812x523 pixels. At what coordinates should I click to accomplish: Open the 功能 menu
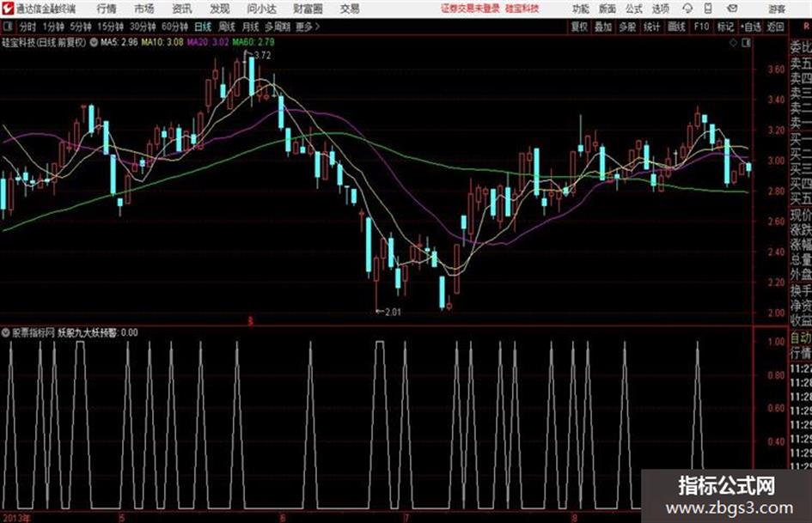[581, 9]
